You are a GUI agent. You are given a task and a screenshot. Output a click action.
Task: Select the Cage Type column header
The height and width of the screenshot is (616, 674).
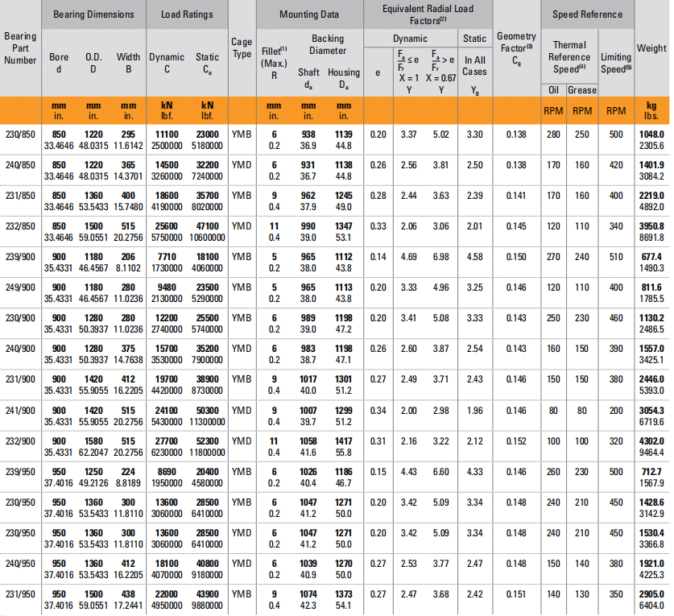(242, 48)
